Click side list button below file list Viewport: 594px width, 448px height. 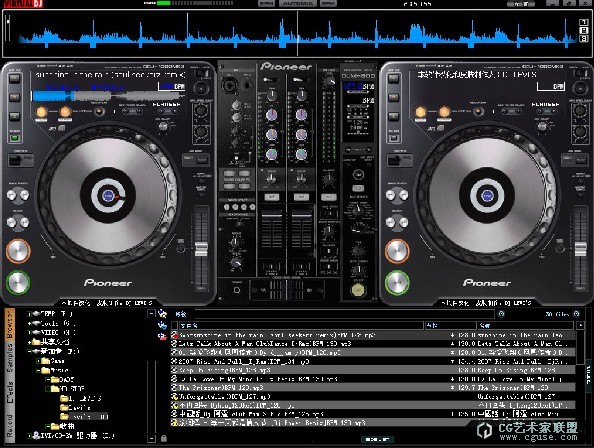pyautogui.click(x=377, y=439)
